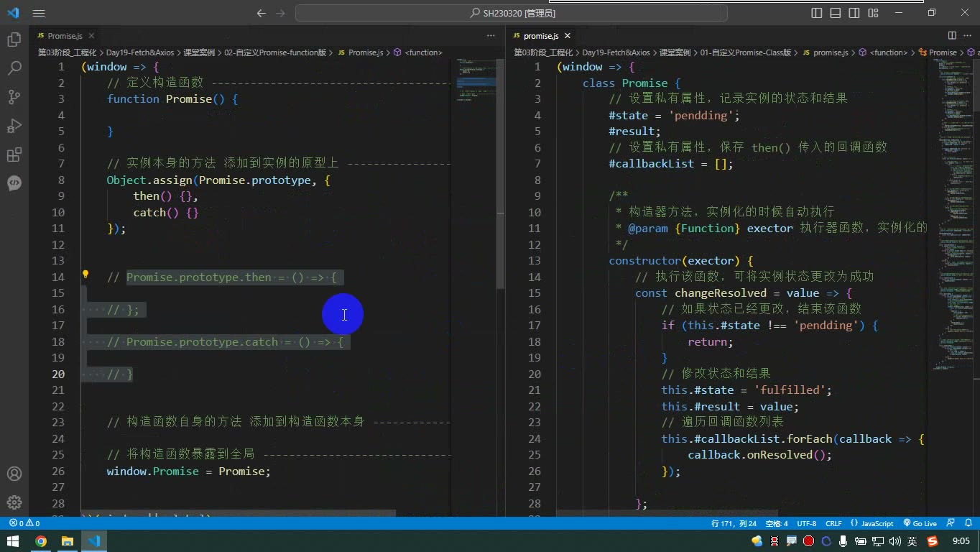Open the Search view in the activity bar
980x552 pixels.
point(14,68)
